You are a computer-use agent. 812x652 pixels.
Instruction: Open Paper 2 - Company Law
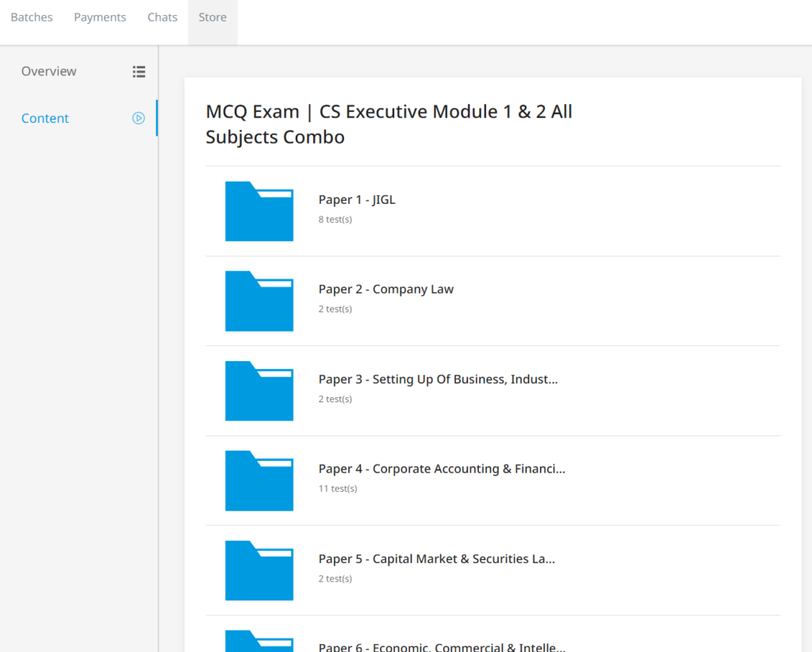click(386, 289)
